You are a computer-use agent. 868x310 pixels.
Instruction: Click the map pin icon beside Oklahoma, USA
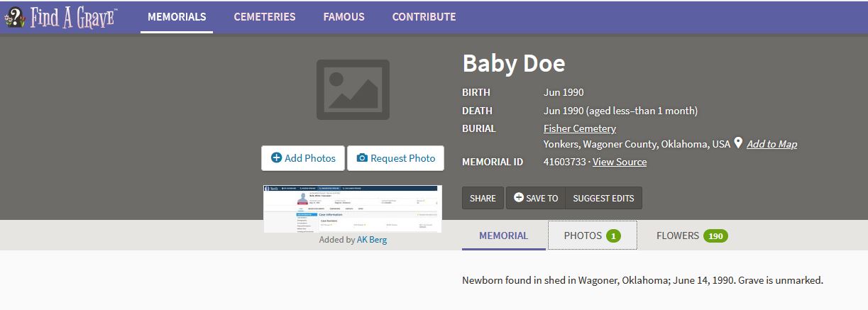click(x=738, y=143)
